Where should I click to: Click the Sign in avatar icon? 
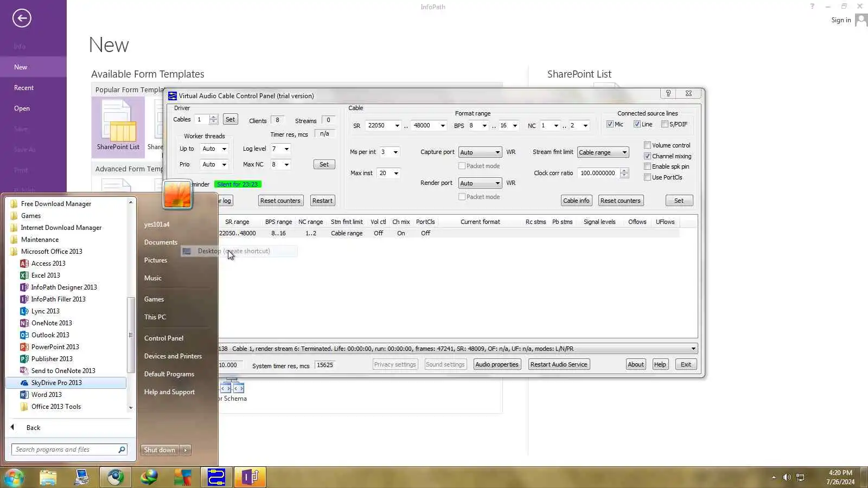860,20
